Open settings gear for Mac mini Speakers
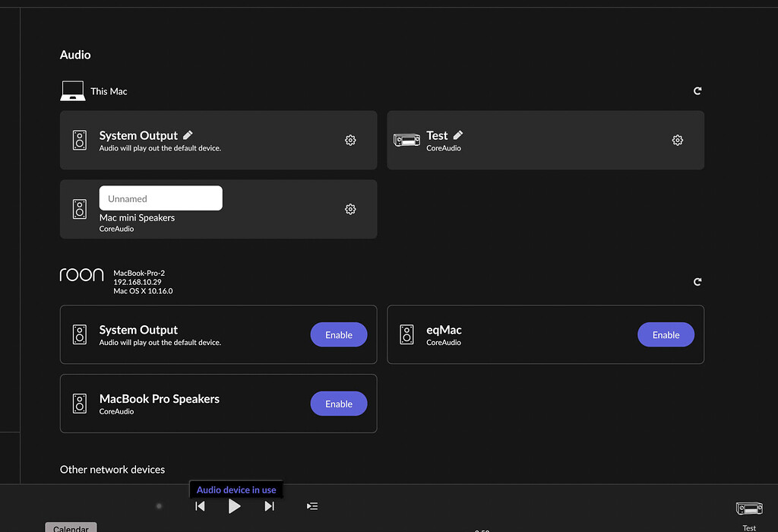Viewport: 778px width, 532px height. coord(350,209)
